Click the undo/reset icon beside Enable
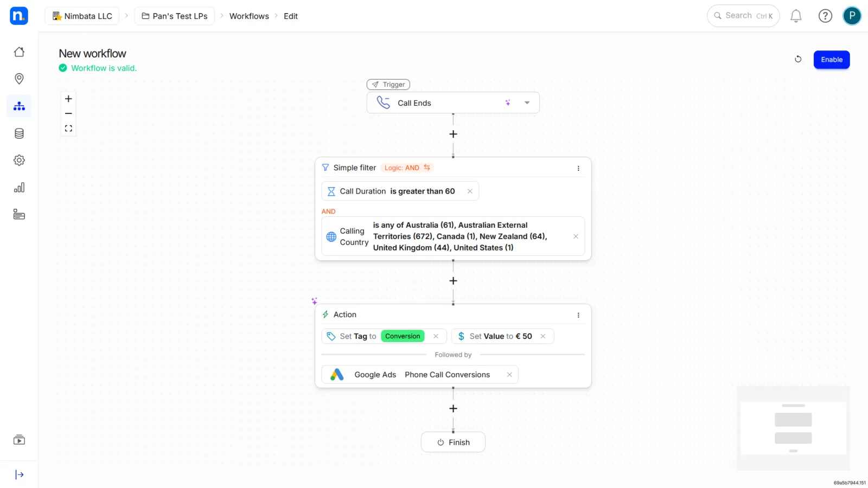The width and height of the screenshot is (868, 488). pyautogui.click(x=798, y=59)
